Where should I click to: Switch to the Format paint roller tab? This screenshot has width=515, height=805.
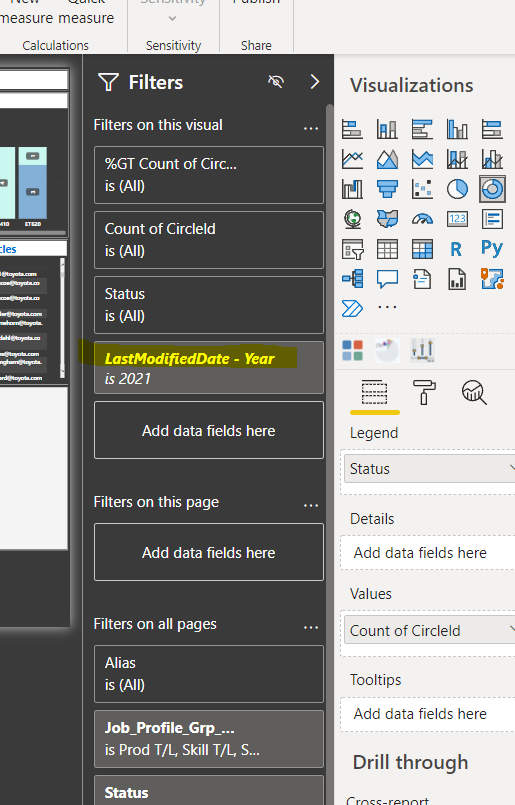coord(424,393)
